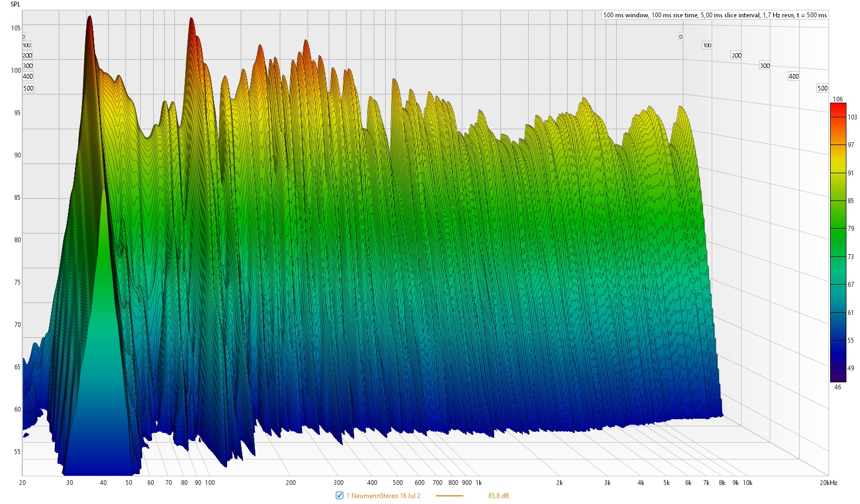
Task: Click the 0 time marker on the right
Action: click(681, 37)
